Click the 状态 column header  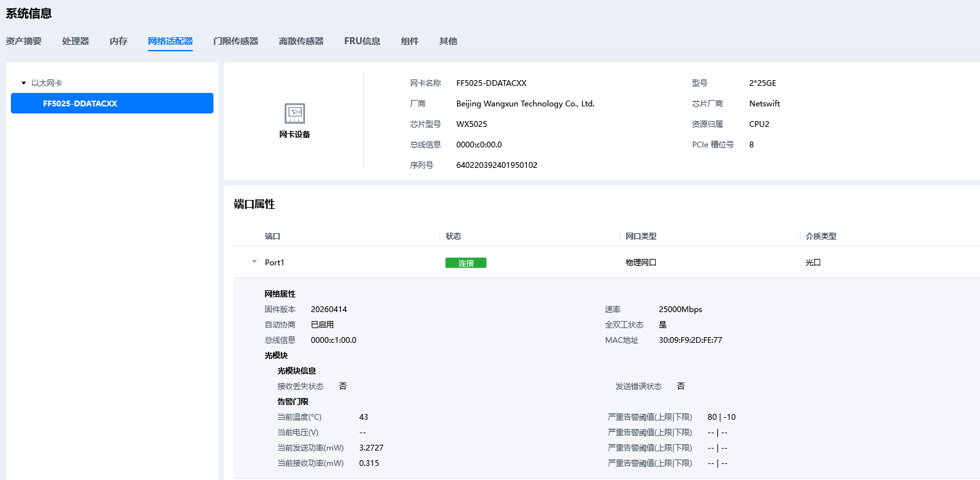coord(453,236)
